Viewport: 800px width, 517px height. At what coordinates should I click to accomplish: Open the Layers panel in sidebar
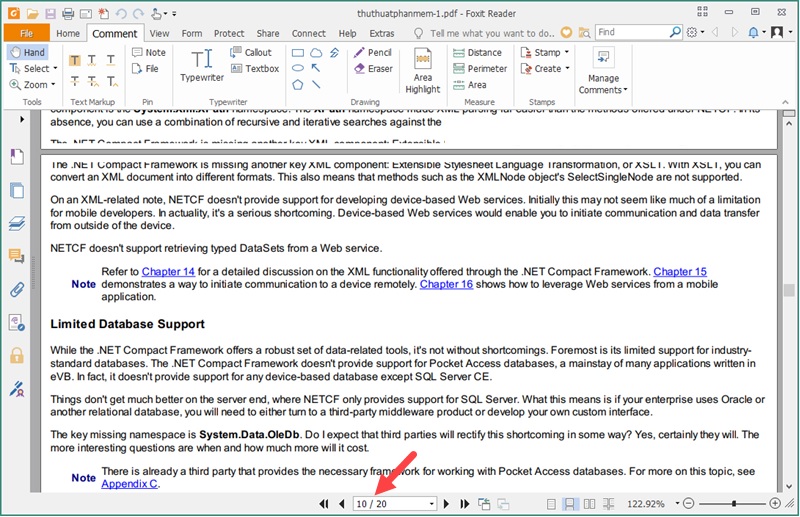[16, 223]
